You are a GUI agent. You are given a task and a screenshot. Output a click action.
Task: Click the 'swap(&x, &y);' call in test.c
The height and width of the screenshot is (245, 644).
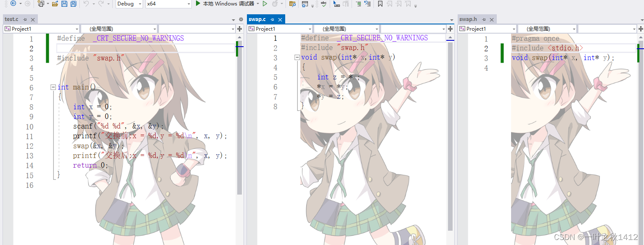point(98,146)
